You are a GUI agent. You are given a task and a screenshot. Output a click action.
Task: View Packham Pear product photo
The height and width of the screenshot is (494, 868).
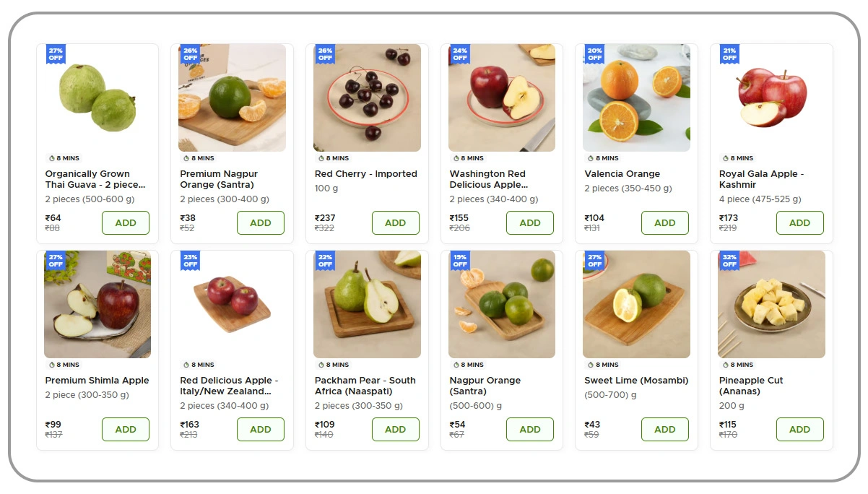367,304
